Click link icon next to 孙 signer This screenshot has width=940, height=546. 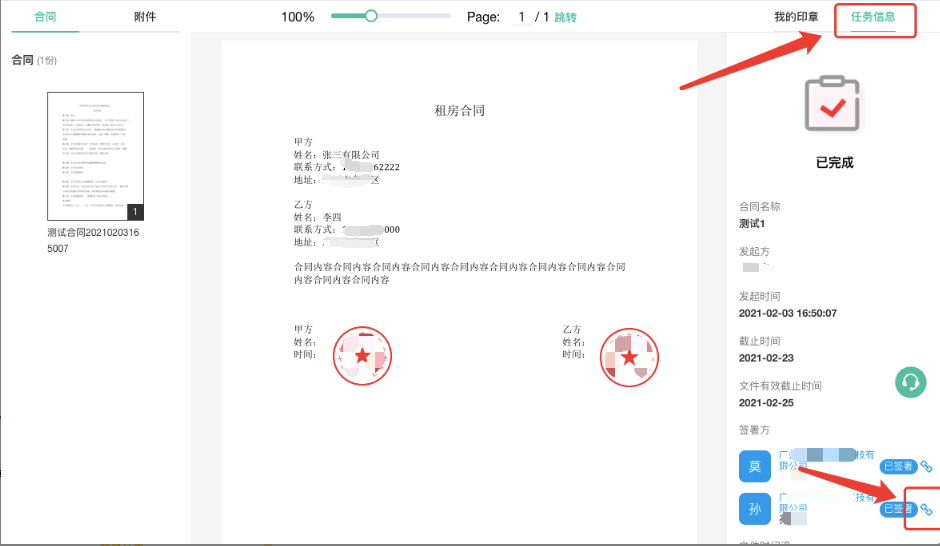pos(926,510)
